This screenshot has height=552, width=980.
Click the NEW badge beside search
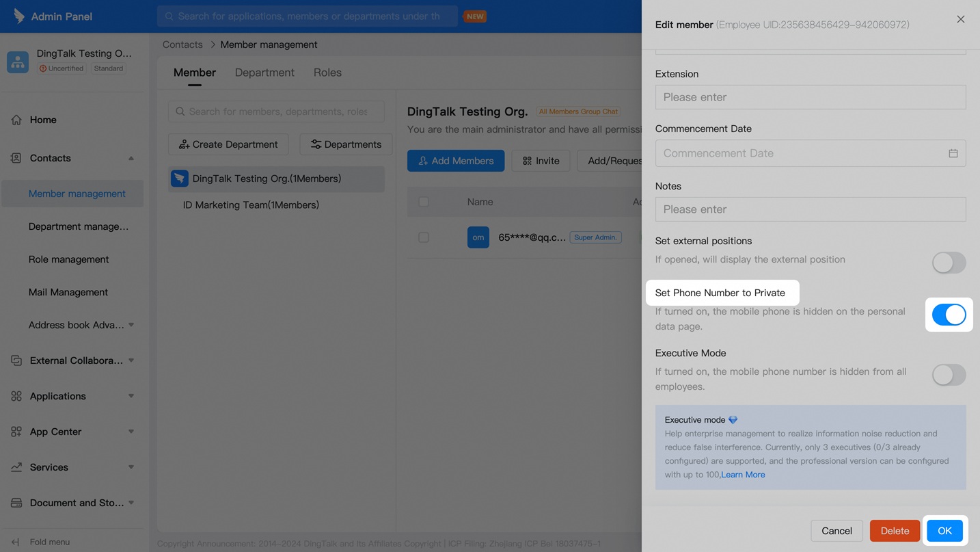[x=475, y=16]
